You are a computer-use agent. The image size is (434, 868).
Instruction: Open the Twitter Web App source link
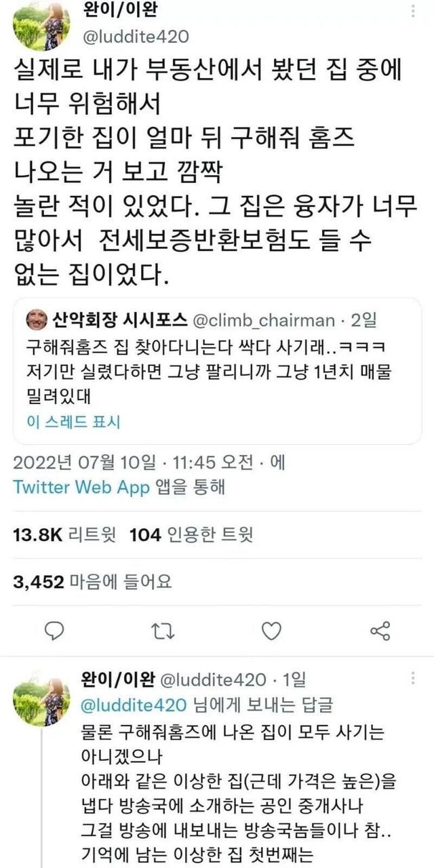coord(81,488)
